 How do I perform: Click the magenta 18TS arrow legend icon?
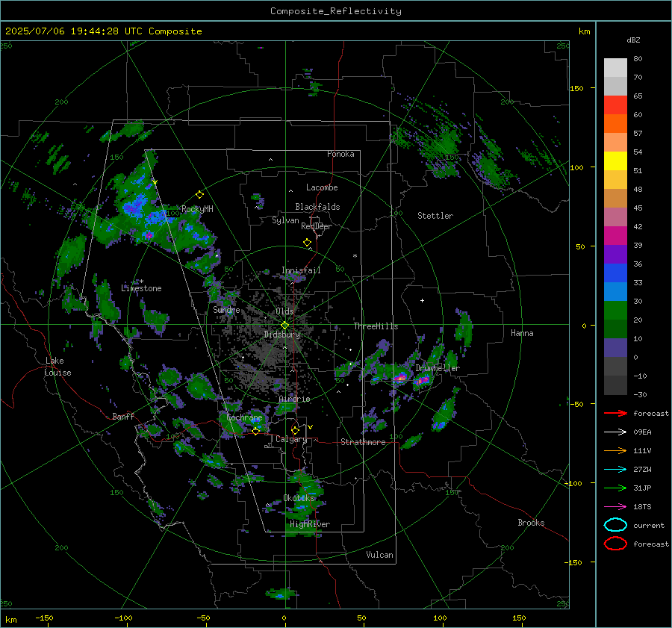coord(615,507)
